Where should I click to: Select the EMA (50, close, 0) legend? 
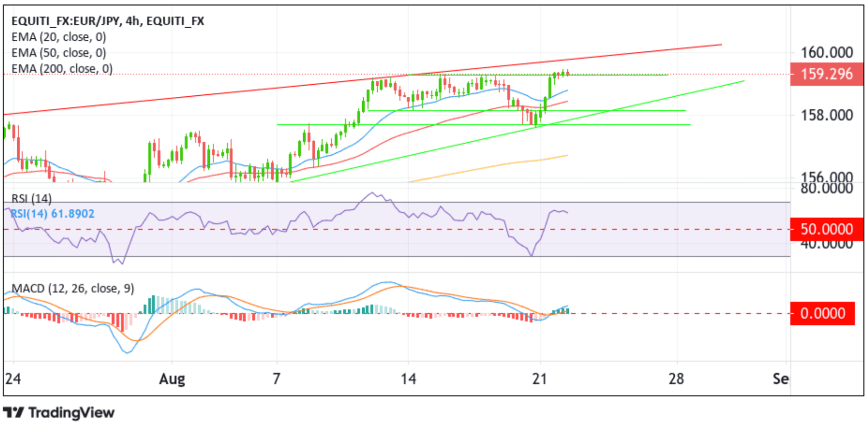(x=59, y=52)
